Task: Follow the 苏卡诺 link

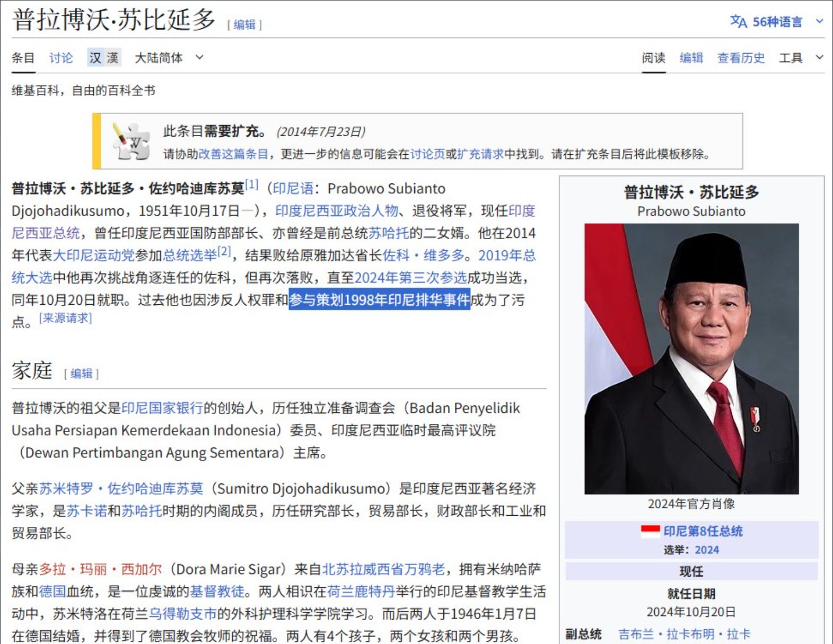Action: (86, 511)
